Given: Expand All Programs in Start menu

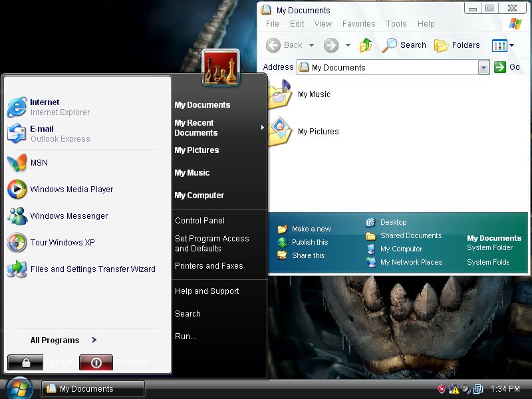Looking at the screenshot, I should click(63, 340).
